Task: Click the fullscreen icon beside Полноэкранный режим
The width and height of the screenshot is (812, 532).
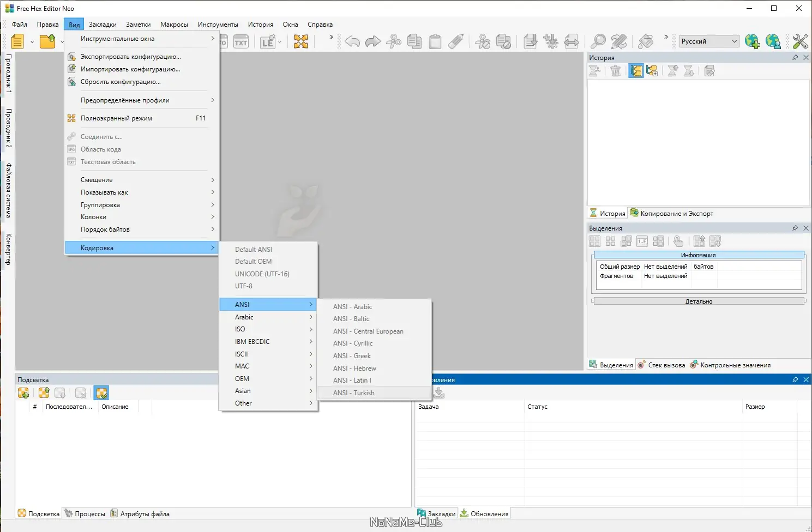Action: tap(71, 118)
